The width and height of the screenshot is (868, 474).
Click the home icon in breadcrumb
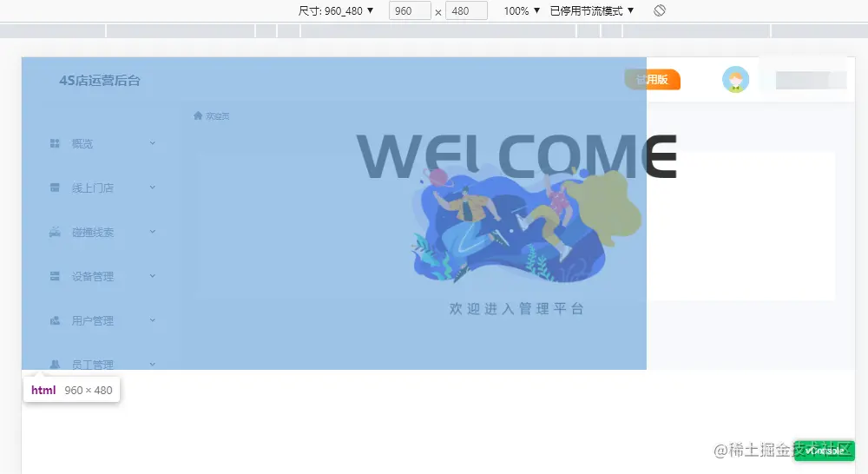tap(198, 115)
